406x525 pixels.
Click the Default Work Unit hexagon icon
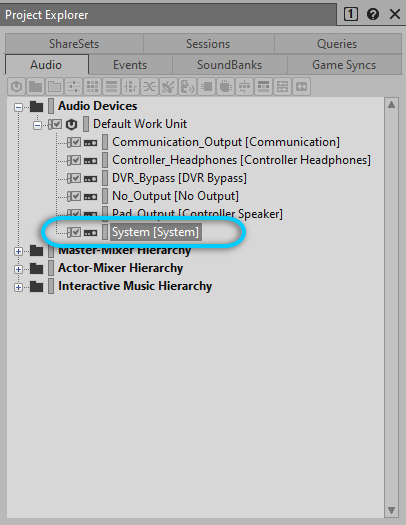(71, 125)
